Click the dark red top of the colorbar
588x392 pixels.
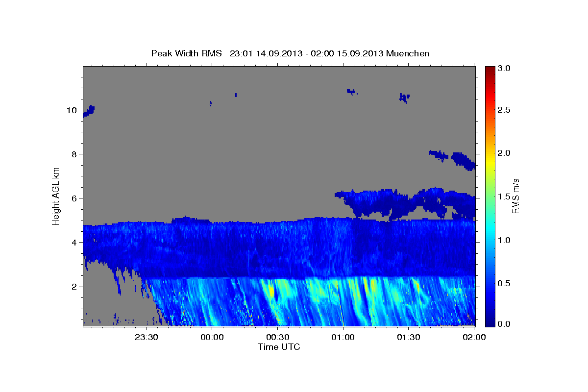tap(490, 70)
